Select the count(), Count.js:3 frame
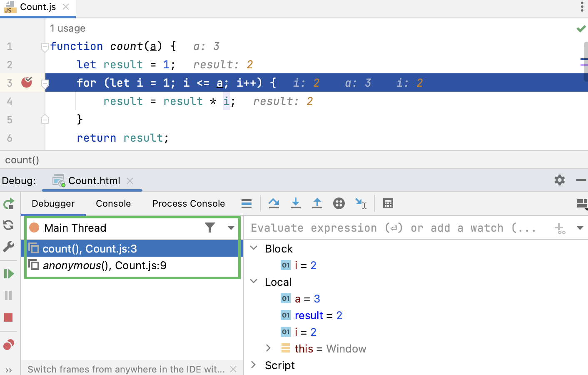 tap(132, 249)
